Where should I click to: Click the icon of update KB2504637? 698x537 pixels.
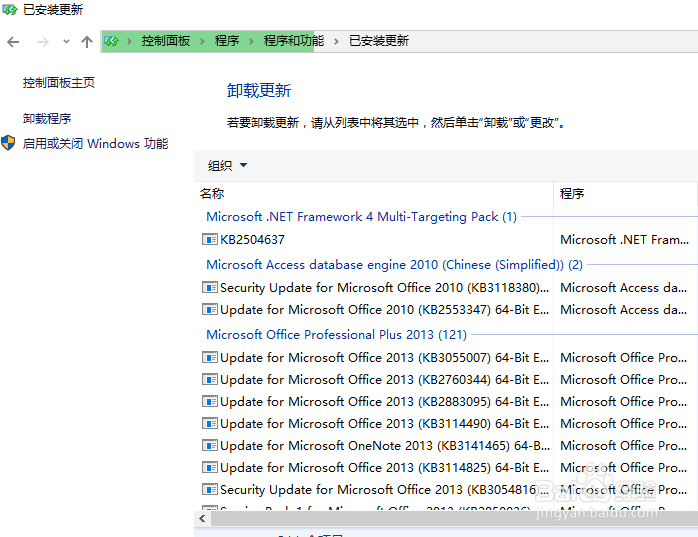click(210, 240)
